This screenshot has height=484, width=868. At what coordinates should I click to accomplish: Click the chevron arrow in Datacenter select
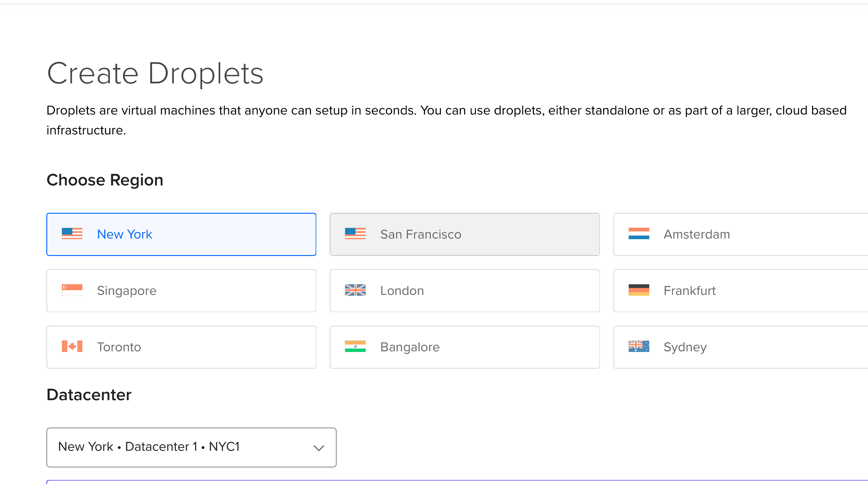pyautogui.click(x=318, y=448)
